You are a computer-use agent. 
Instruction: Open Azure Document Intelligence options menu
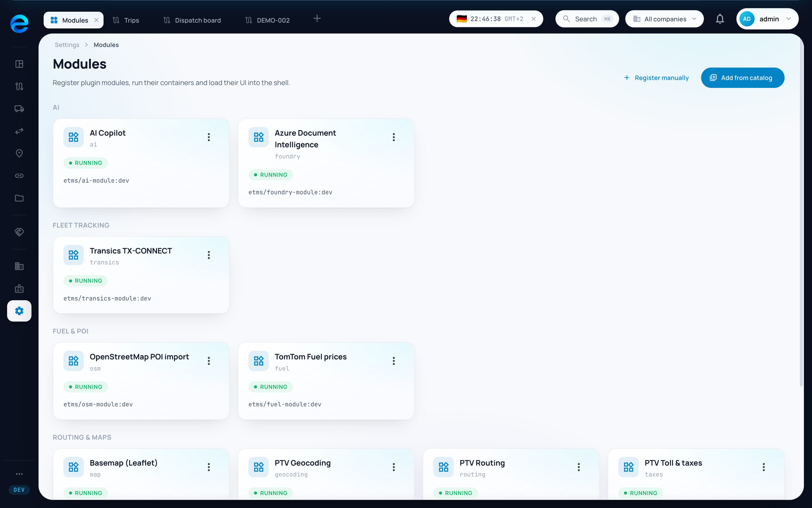[394, 137]
